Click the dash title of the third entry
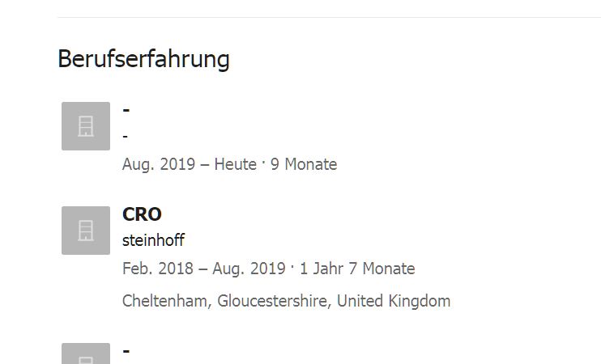Viewport: 601px width, 364px height. [x=126, y=351]
